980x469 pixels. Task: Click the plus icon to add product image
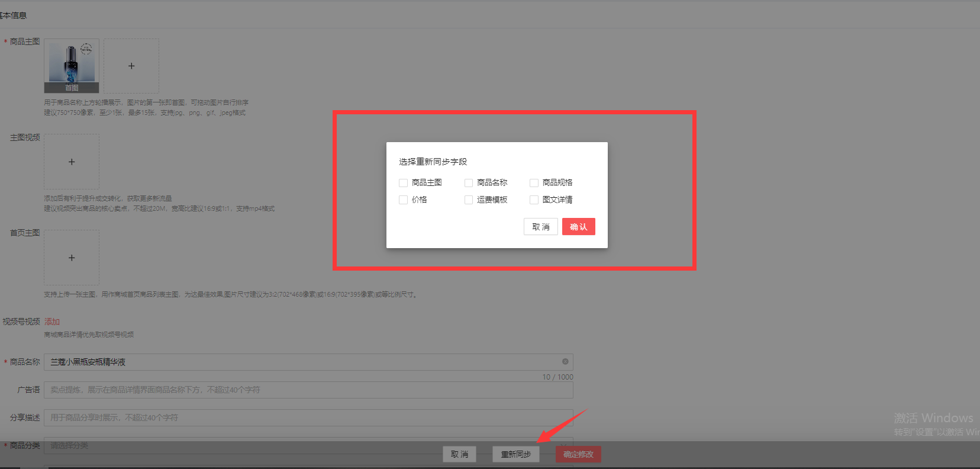pyautogui.click(x=131, y=66)
